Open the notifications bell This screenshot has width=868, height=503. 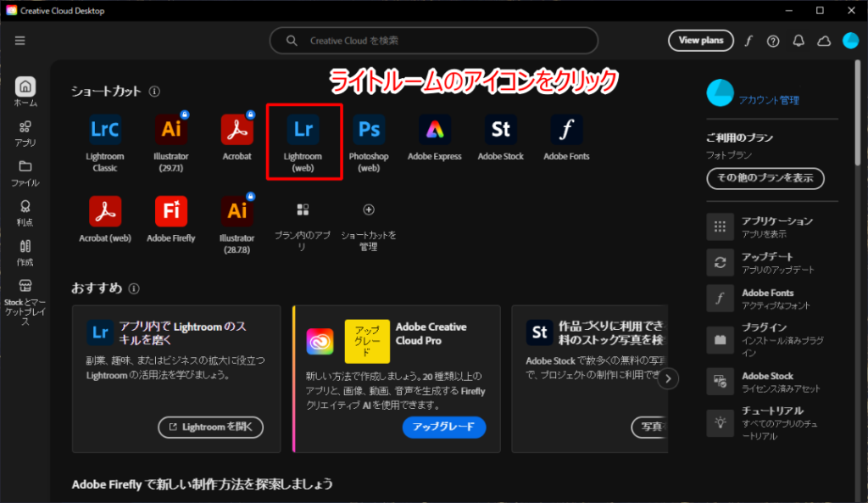click(798, 41)
